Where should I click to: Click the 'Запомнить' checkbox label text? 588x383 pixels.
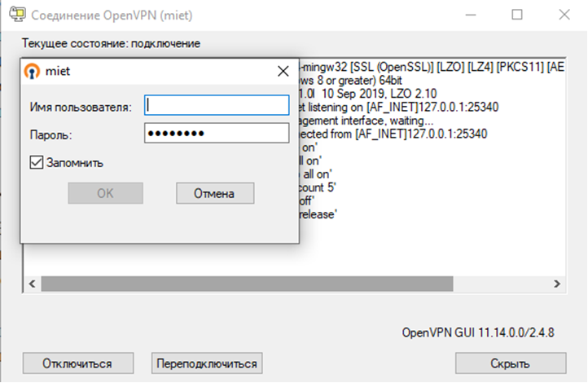pos(75,163)
